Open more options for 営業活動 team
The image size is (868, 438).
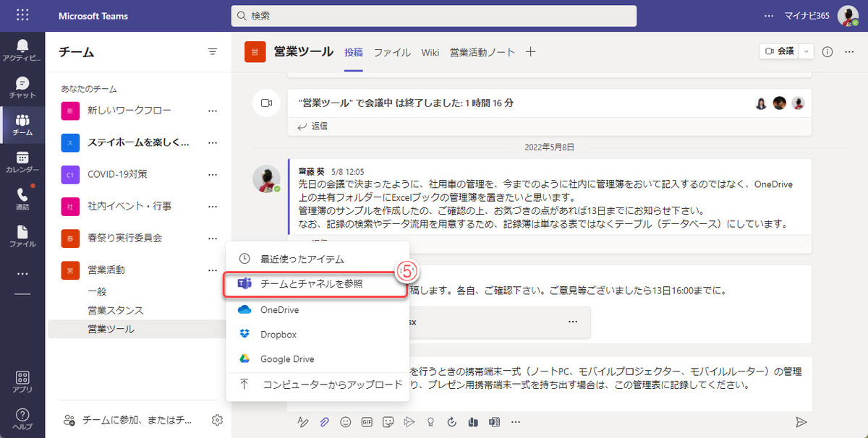click(x=213, y=270)
